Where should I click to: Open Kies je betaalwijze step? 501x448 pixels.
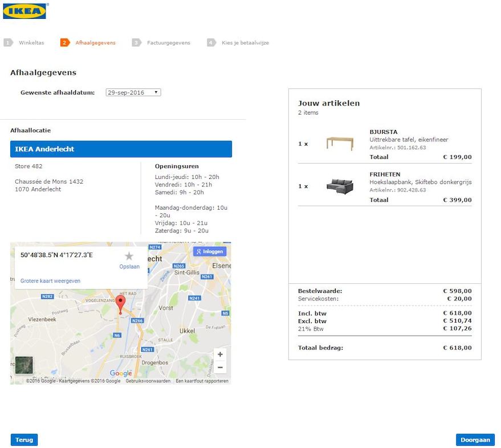[x=245, y=43]
